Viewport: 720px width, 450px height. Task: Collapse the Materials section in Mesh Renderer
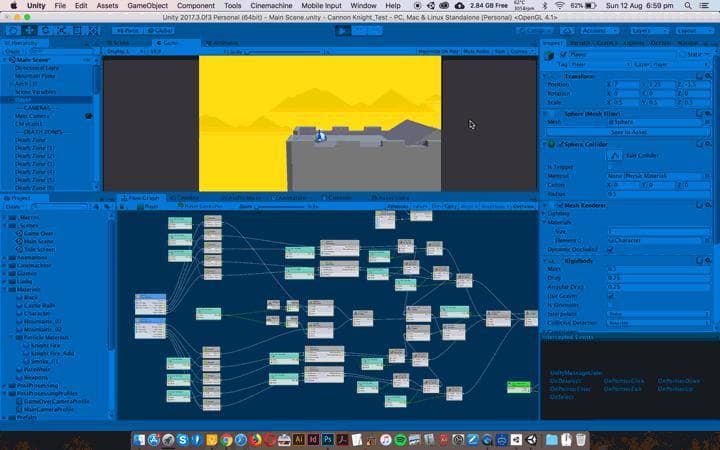coord(545,222)
